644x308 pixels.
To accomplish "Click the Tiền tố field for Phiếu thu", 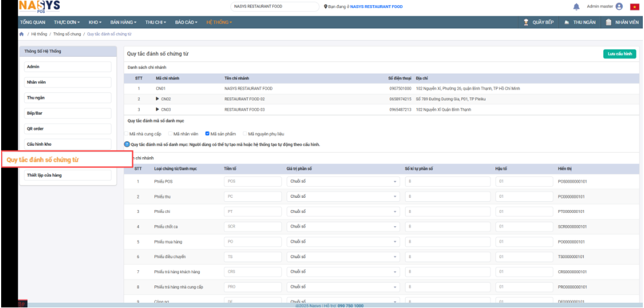I will pos(252,197).
